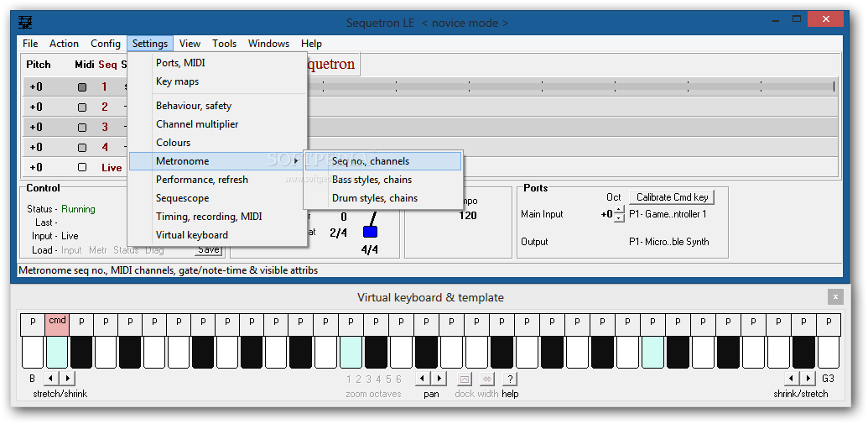Decrease Main Input octave with down arrow
Viewport: 868px width, 424px height.
(x=619, y=217)
